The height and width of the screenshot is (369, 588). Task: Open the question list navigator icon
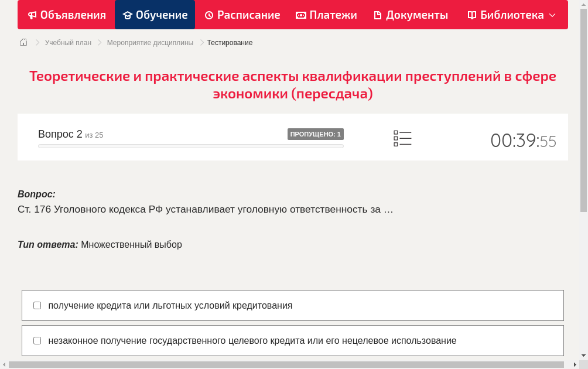click(x=402, y=138)
